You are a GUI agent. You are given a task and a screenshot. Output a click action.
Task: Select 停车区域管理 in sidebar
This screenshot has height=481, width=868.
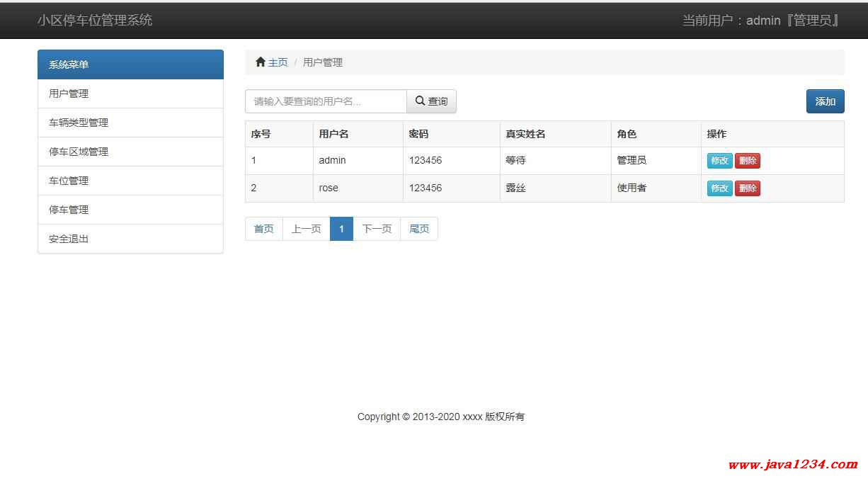(79, 152)
